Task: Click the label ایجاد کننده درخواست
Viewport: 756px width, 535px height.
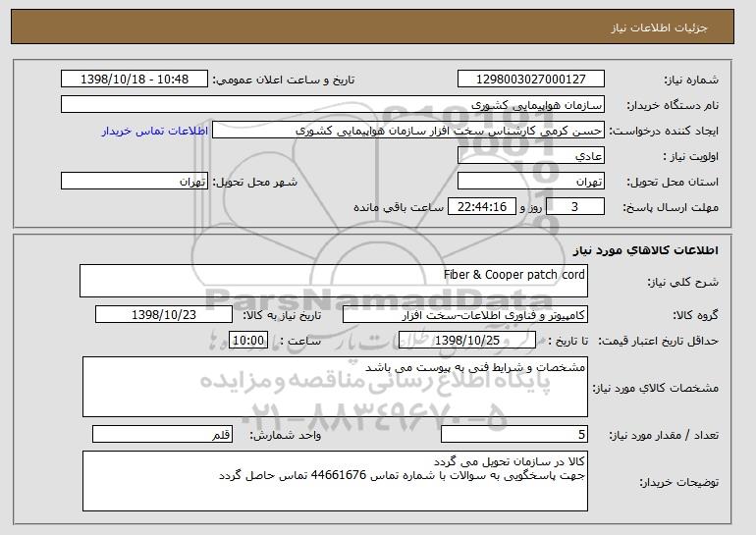Action: (x=664, y=132)
